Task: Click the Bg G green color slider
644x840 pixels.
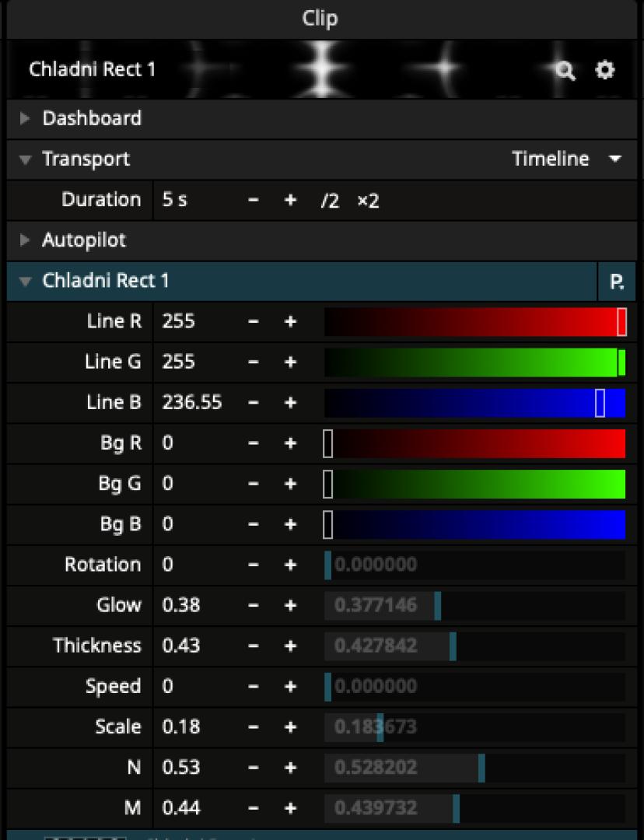Action: pos(474,484)
